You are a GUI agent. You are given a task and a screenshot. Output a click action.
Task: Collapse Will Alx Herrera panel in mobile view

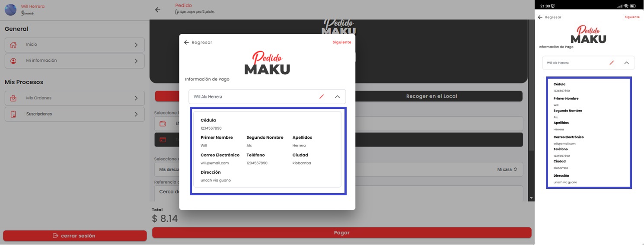tap(626, 63)
